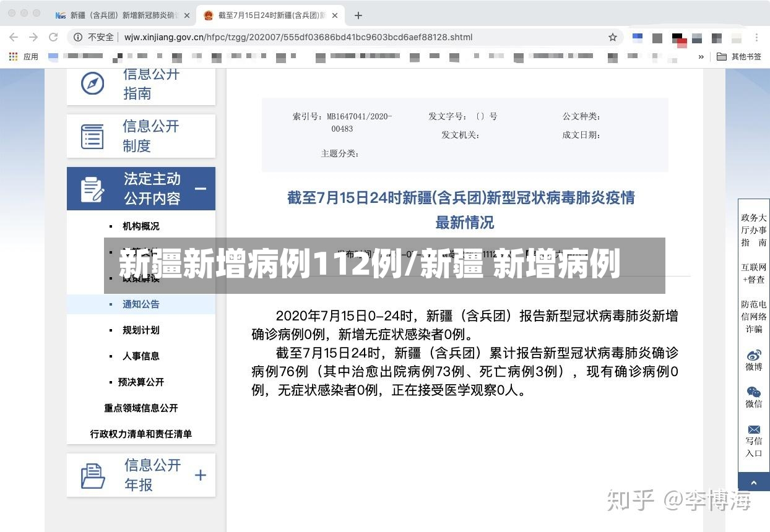Select 人事信息 in the sidebar
This screenshot has height=532, width=770.
pyautogui.click(x=141, y=356)
